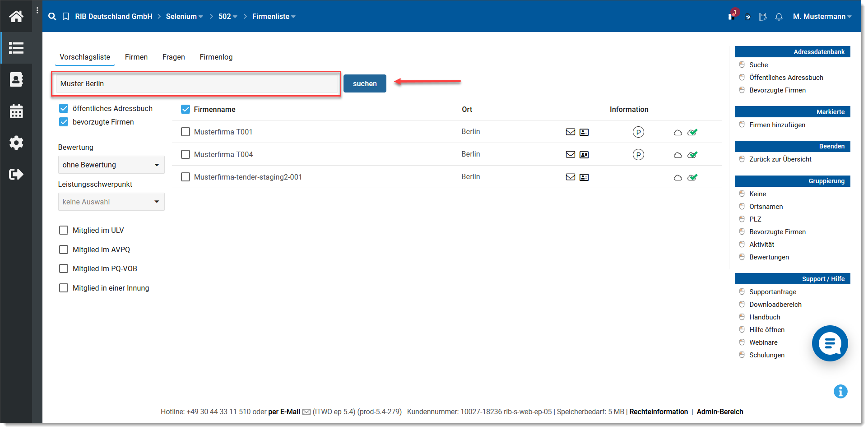
Task: Open settings gear in left sidebar
Action: (16, 143)
